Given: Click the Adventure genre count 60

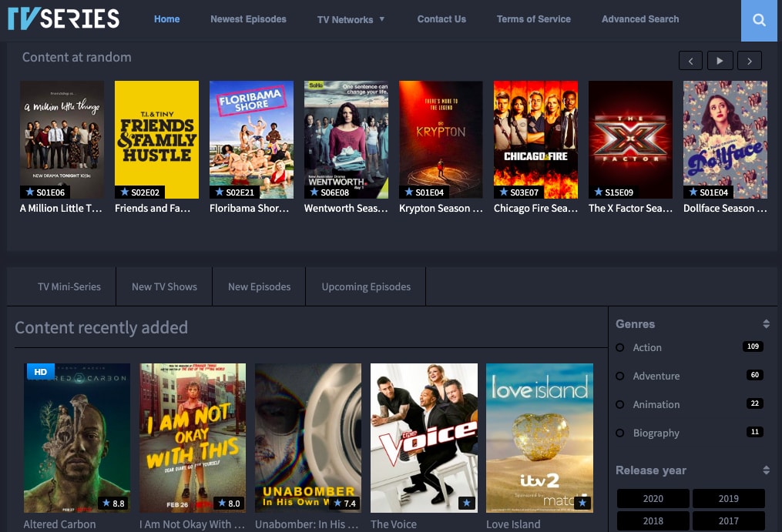Looking at the screenshot, I should 754,375.
